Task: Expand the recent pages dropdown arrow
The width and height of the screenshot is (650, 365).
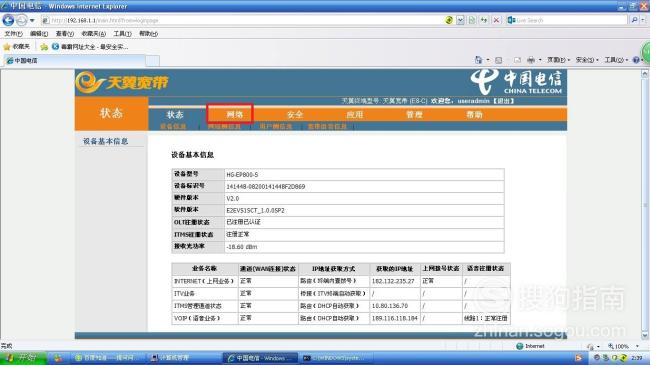Action: 32,20
